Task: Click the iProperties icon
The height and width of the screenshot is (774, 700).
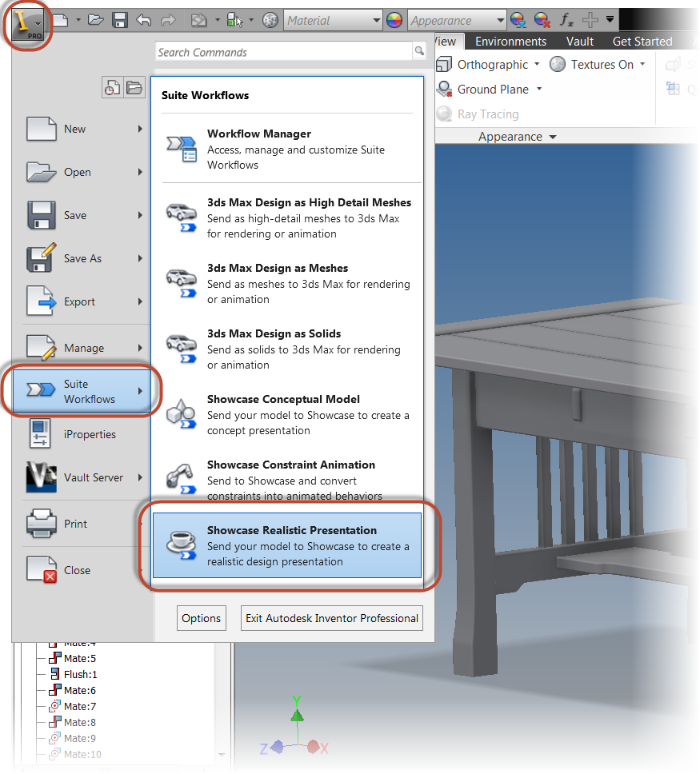Action: [40, 433]
